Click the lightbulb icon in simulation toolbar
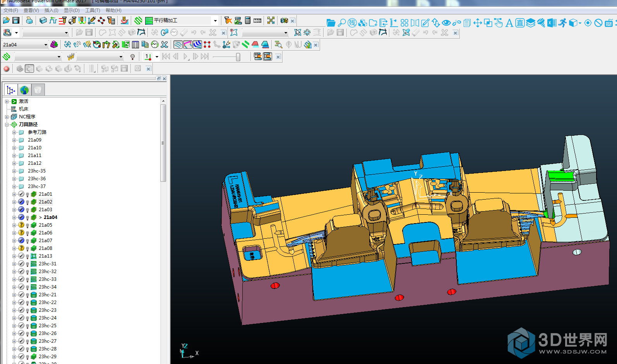The width and height of the screenshot is (617, 364). (x=132, y=57)
